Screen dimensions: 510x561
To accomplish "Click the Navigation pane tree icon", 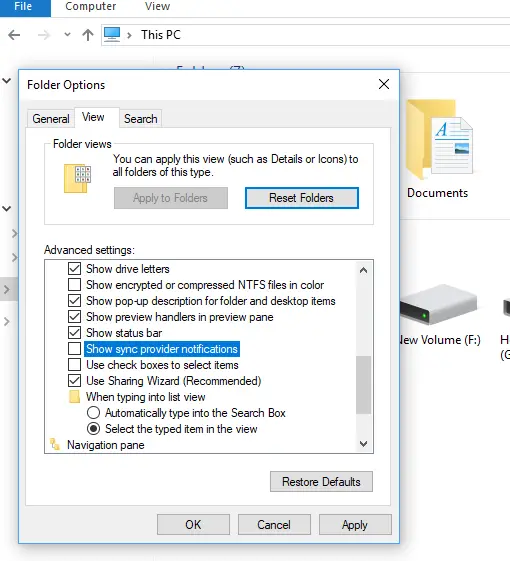I will tap(55, 444).
